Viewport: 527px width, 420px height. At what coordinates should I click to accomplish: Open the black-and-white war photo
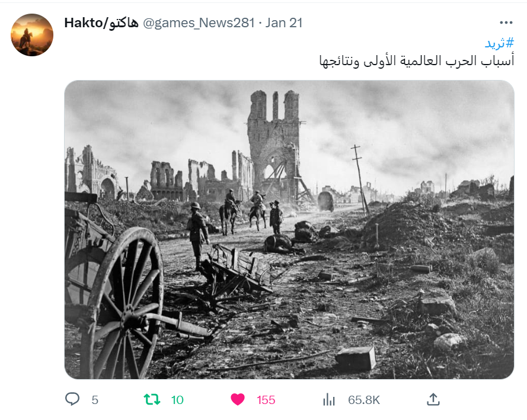point(289,230)
